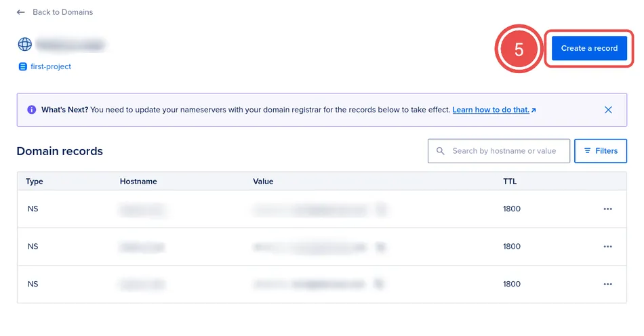This screenshot has height=336, width=644.
Task: Click the info icon in the What's Next banner
Action: 31,110
